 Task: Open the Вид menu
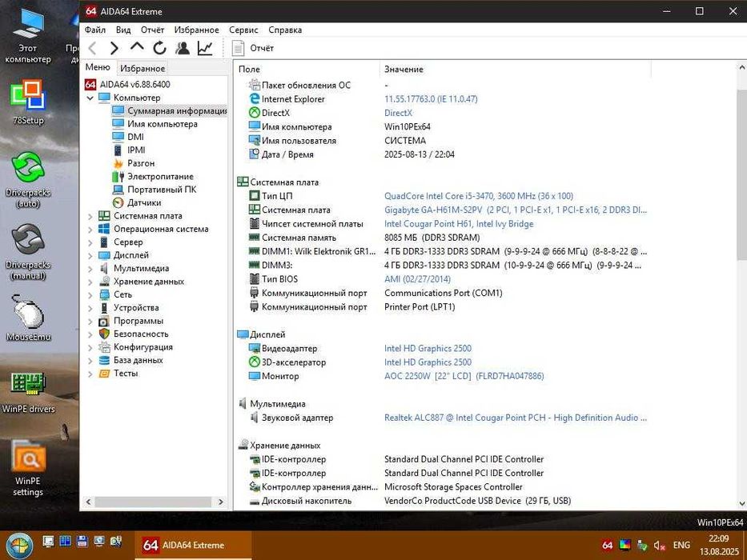pos(123,30)
